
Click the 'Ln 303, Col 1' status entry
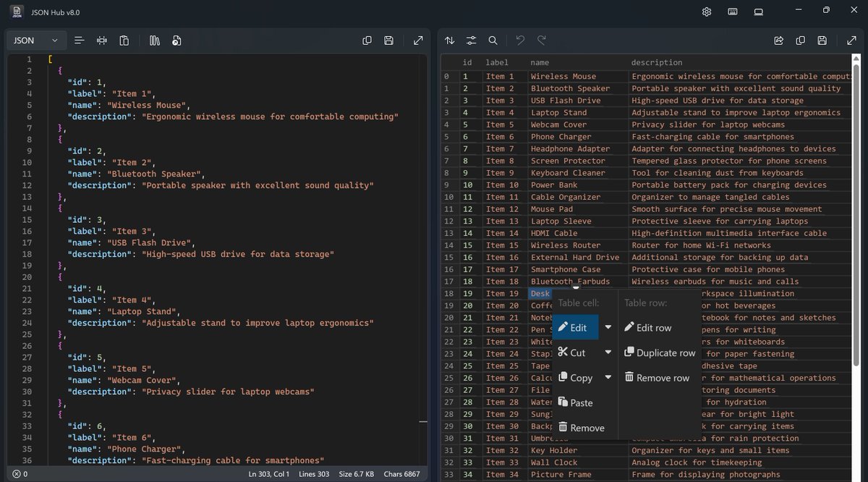pos(269,474)
